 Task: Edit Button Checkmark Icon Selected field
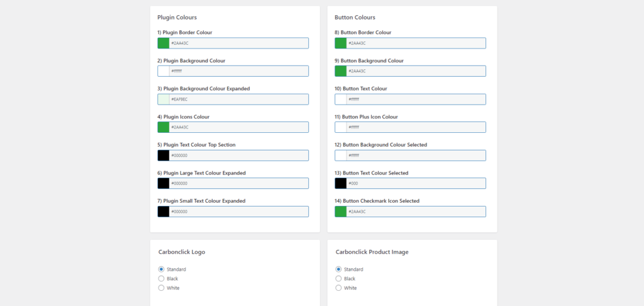point(416,212)
